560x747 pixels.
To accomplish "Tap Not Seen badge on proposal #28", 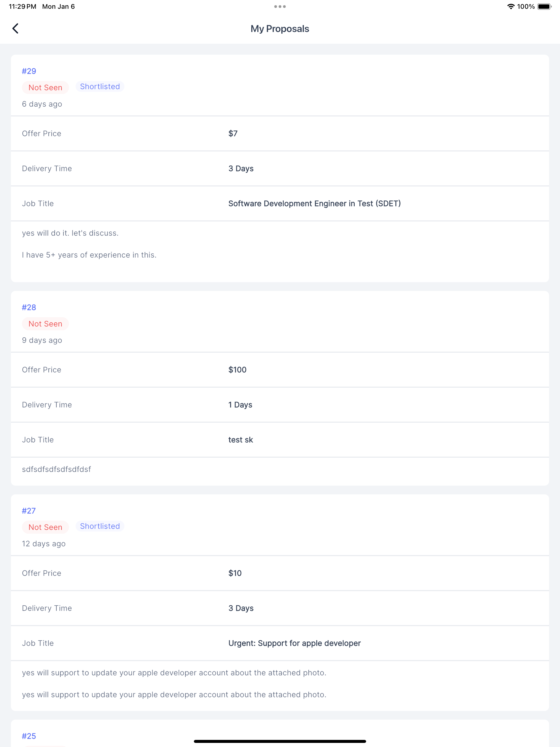I will pos(45,323).
